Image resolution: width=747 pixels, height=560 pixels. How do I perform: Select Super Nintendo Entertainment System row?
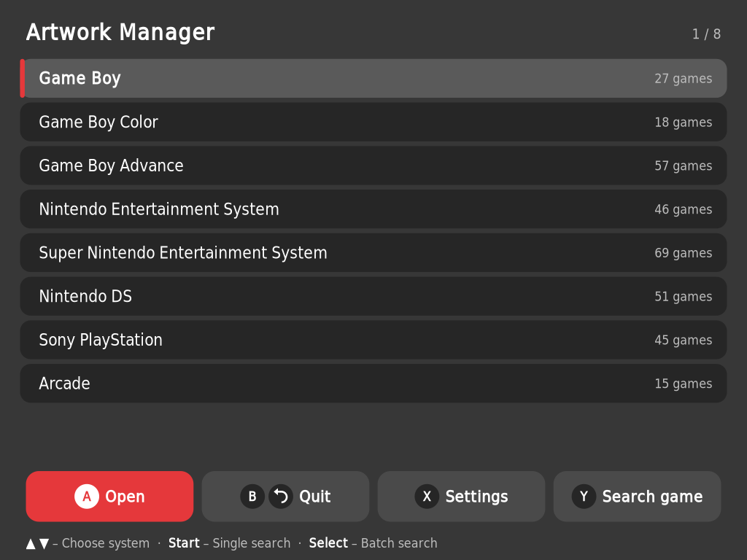373,252
